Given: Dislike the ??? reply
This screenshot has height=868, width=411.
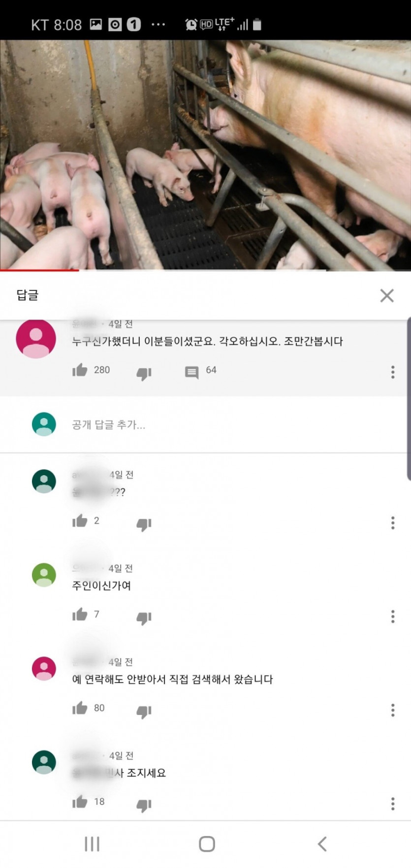Looking at the screenshot, I should (x=144, y=524).
